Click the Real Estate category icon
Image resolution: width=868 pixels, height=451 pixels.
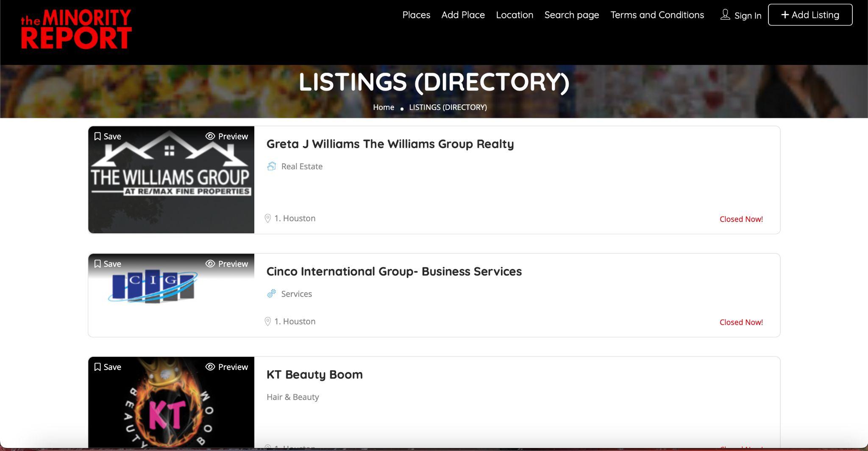point(271,166)
